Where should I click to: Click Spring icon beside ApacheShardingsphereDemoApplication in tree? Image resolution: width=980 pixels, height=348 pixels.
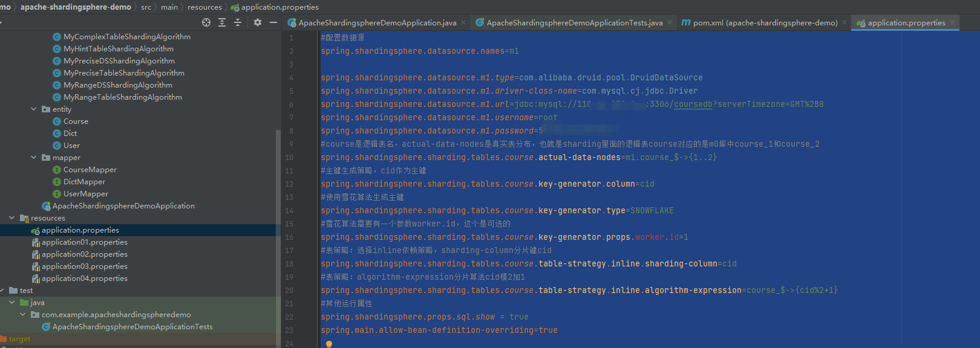[x=46, y=206]
